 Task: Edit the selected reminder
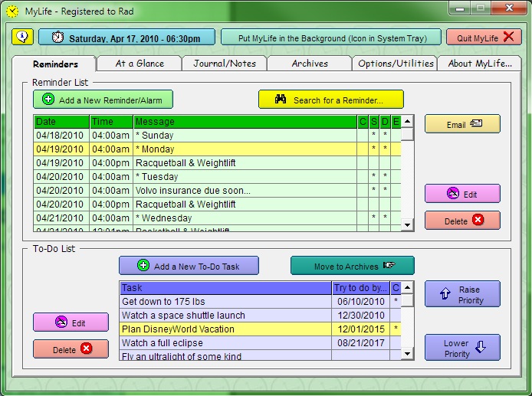tap(462, 194)
